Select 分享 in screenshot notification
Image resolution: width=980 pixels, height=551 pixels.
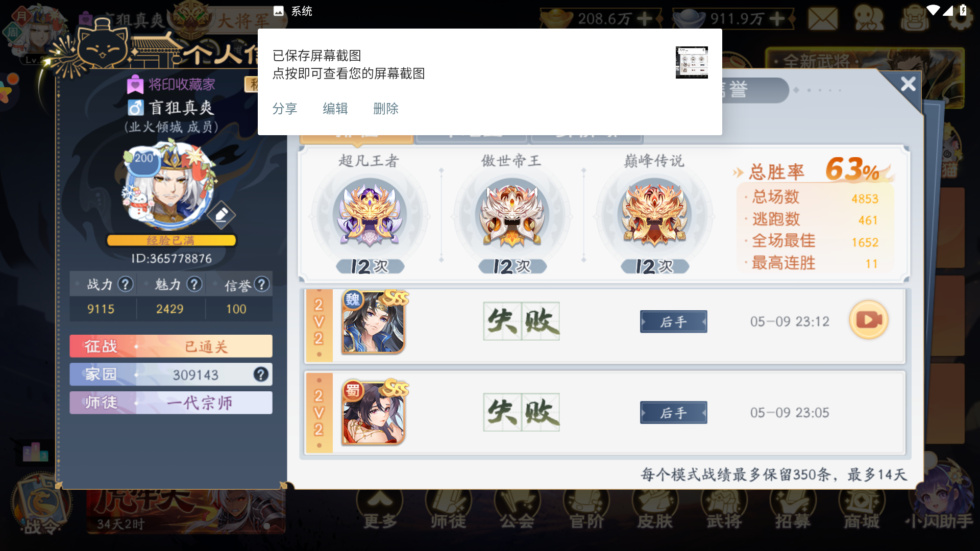point(285,109)
